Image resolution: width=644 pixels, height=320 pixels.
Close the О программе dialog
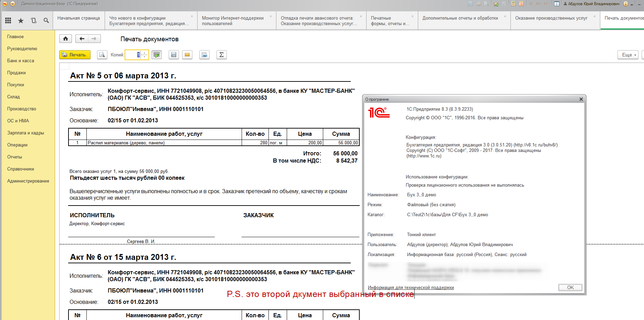pos(581,99)
